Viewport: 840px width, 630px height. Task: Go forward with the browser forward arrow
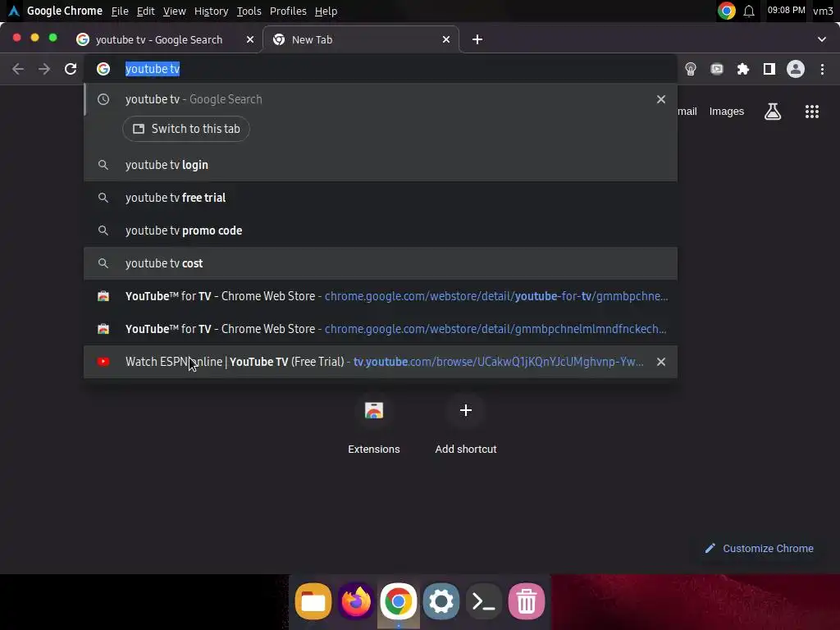click(44, 69)
